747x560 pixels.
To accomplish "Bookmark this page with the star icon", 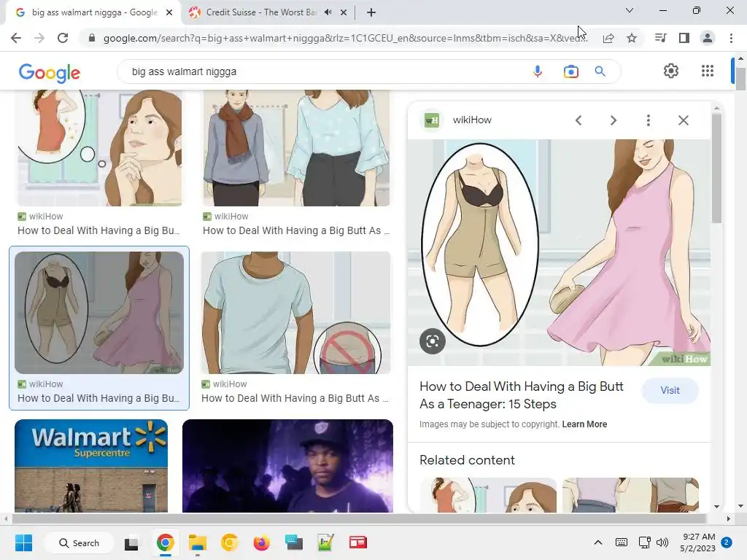I will [632, 38].
